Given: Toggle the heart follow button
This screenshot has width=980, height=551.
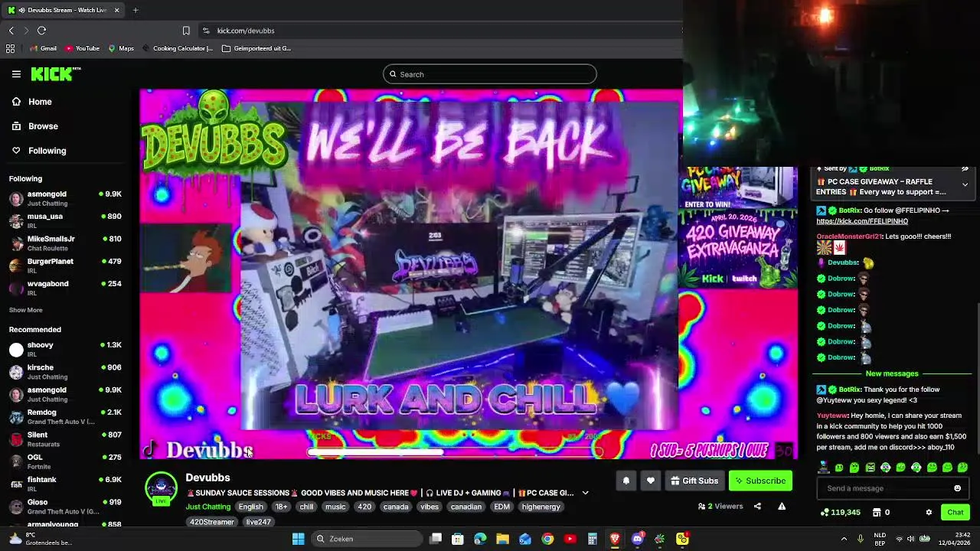Looking at the screenshot, I should (650, 481).
